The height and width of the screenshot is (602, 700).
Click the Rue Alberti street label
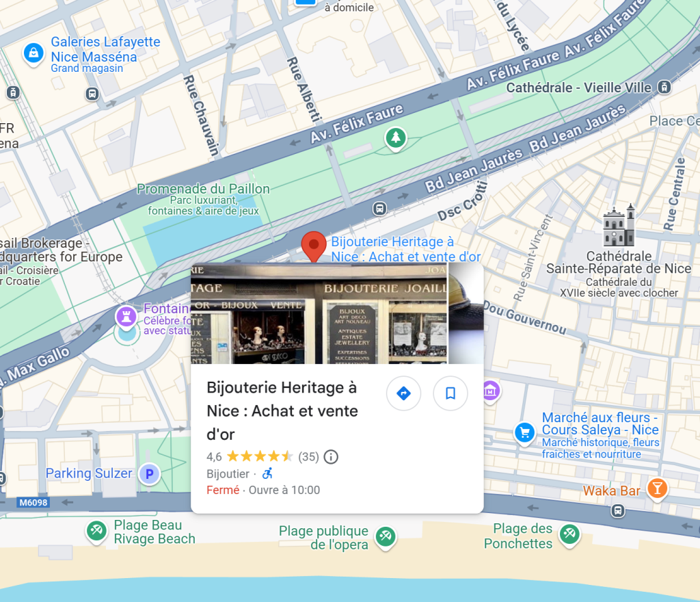304,90
